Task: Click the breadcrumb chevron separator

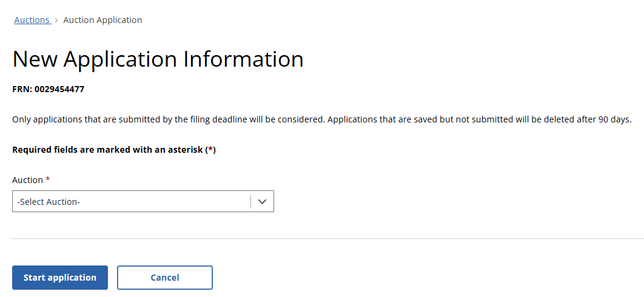Action: tap(56, 20)
